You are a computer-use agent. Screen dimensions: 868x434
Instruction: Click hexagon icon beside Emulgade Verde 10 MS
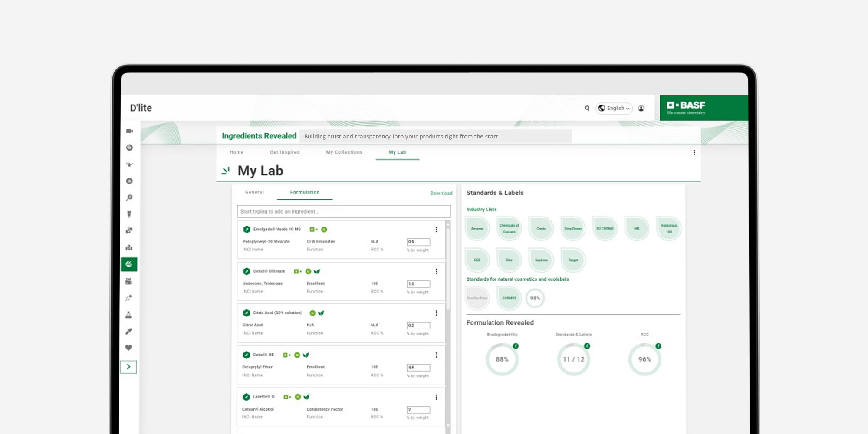[247, 229]
